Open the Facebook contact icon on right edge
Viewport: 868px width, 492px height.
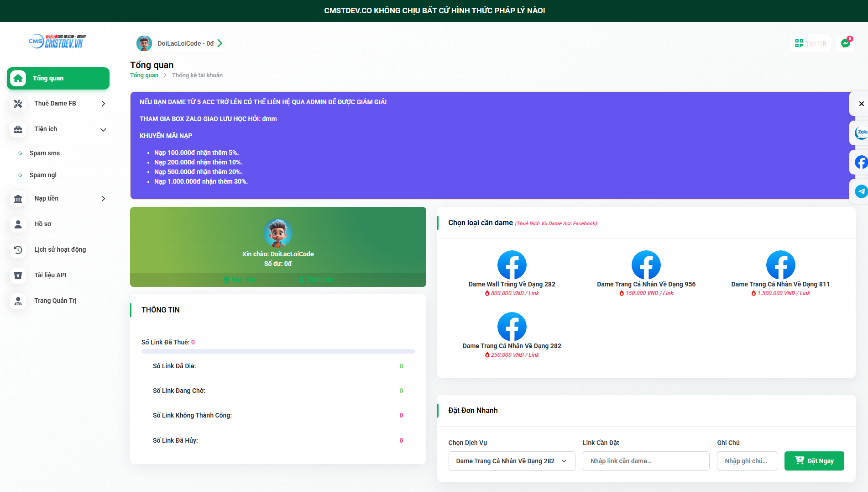coord(861,162)
